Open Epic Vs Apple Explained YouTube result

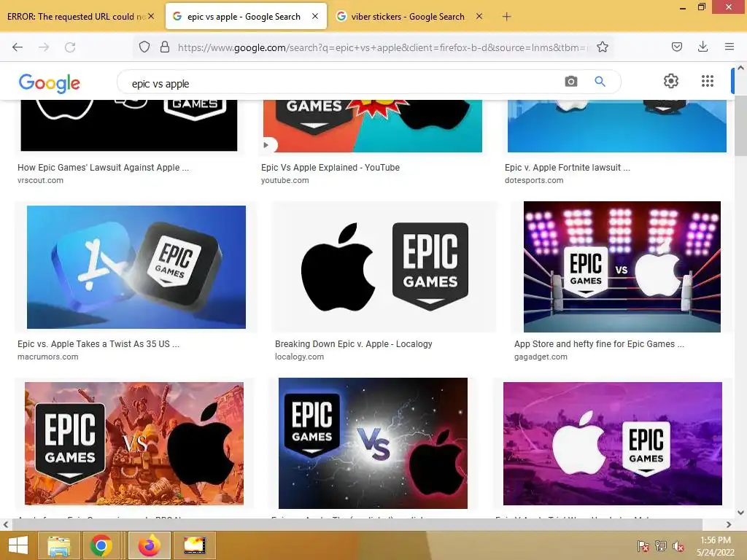[x=330, y=168]
